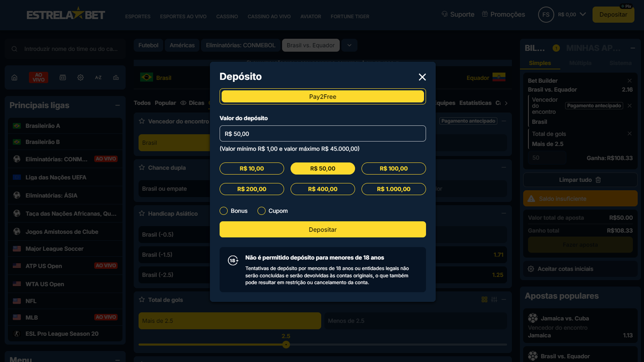The width and height of the screenshot is (644, 362).
Task: Click the calendar icon in sidebar
Action: click(63, 78)
